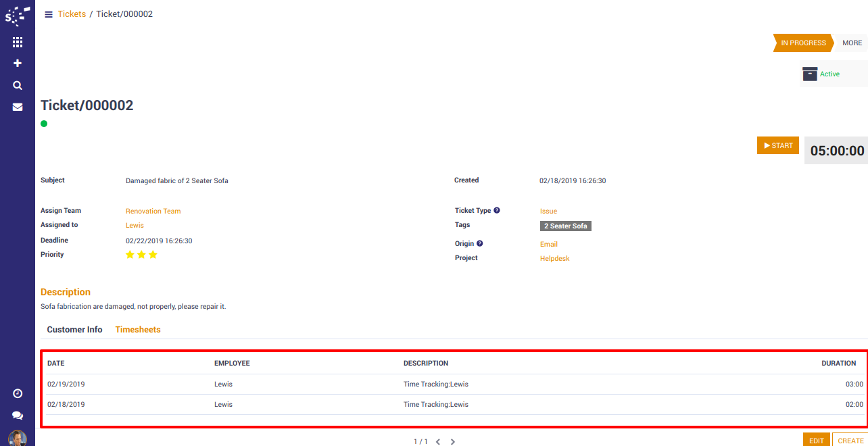
Task: Toggle the Active archive button
Action: coord(821,74)
